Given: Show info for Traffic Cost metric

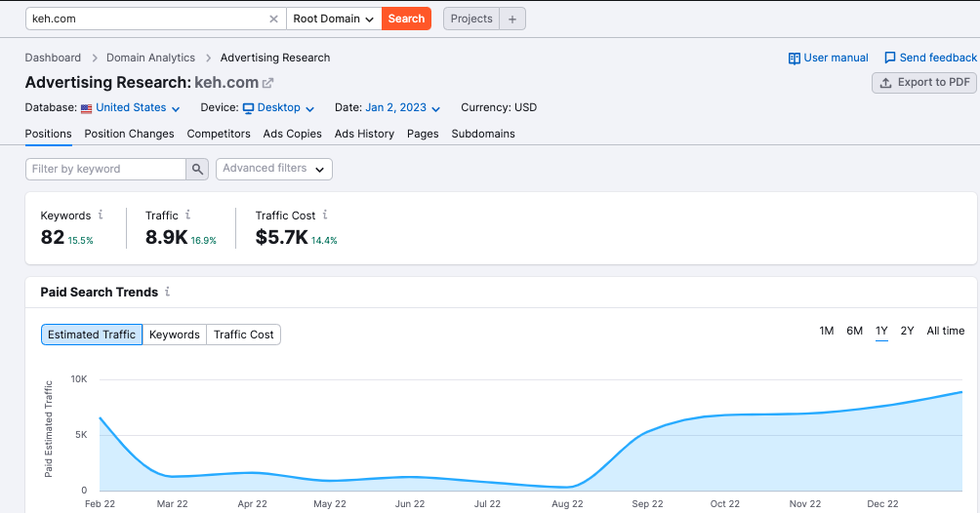Looking at the screenshot, I should coord(325,215).
